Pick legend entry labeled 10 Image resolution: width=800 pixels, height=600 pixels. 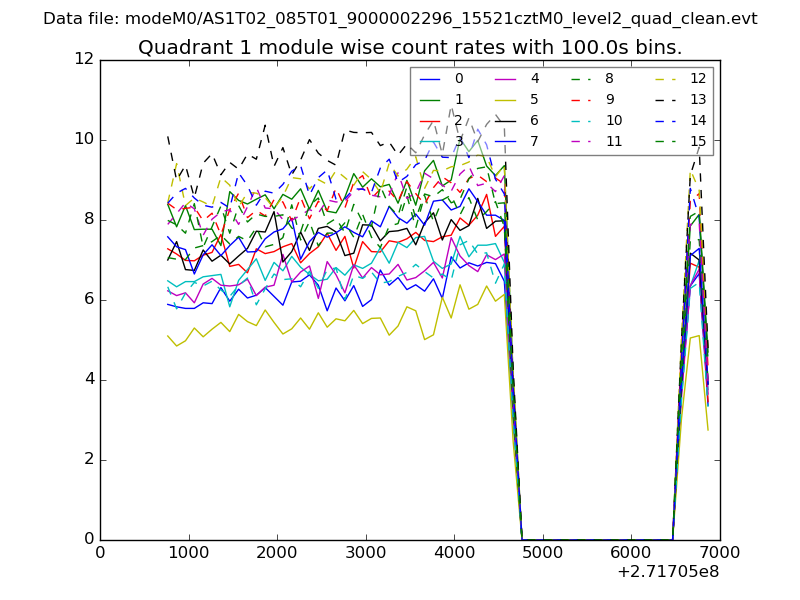click(x=614, y=121)
